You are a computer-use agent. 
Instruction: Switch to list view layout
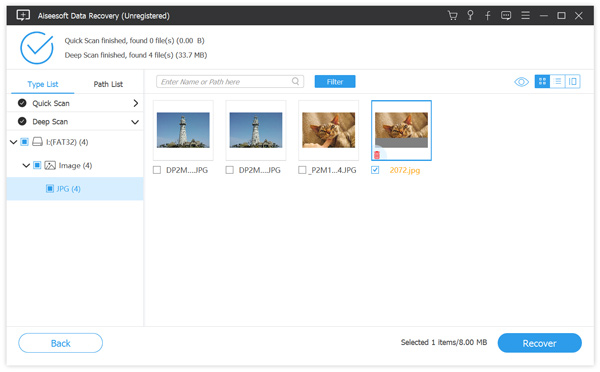(x=558, y=82)
